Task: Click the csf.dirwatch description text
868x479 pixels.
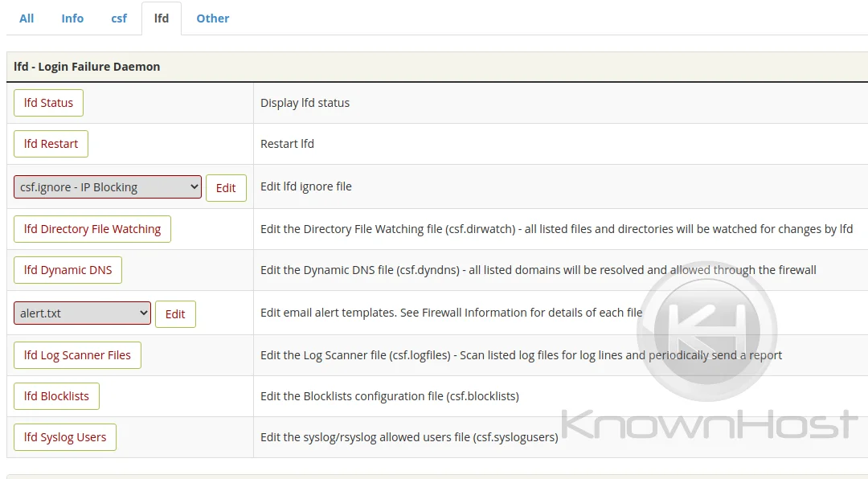Action: (x=556, y=229)
